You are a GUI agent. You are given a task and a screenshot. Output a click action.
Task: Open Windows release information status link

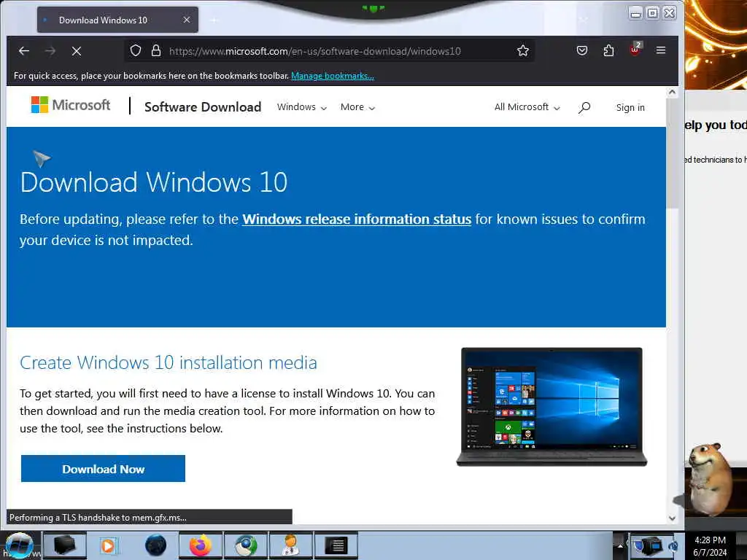click(356, 219)
